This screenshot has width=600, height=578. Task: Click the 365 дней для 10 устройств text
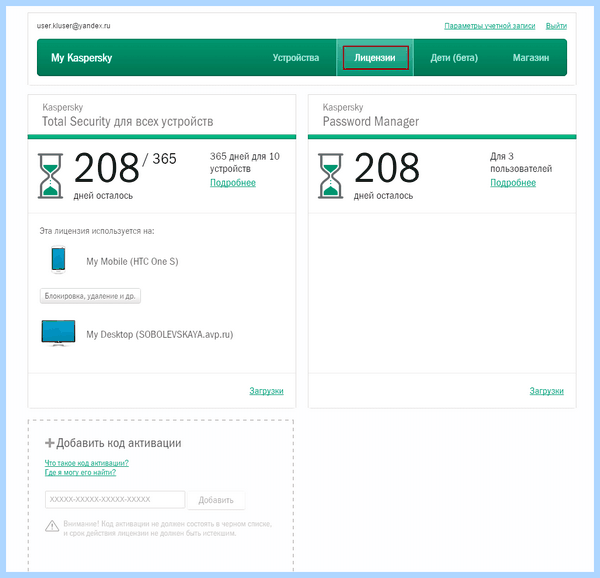point(245,162)
